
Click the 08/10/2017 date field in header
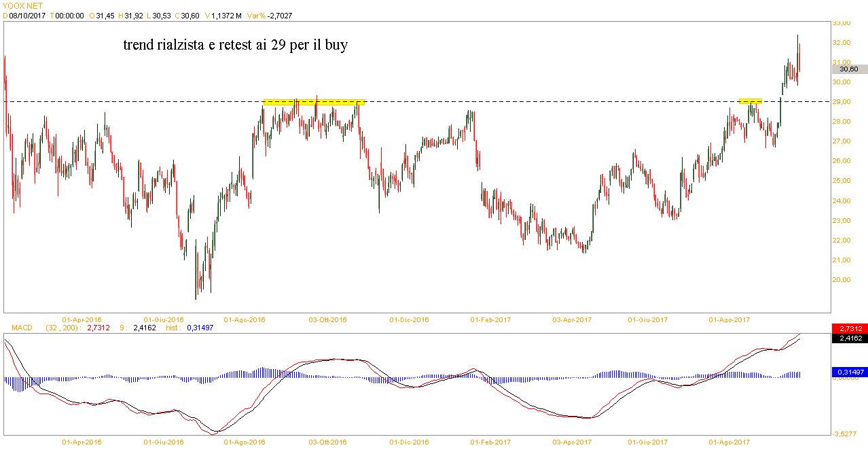click(27, 15)
